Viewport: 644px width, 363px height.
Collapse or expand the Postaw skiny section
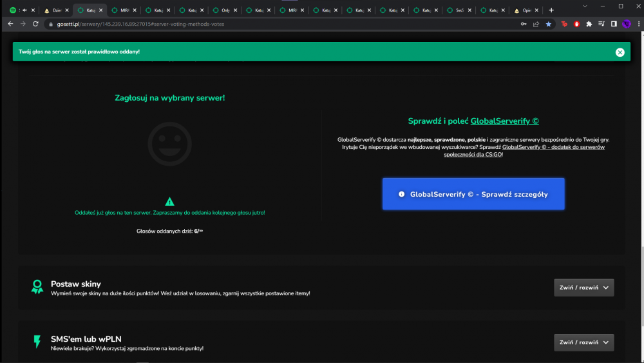[x=583, y=288]
